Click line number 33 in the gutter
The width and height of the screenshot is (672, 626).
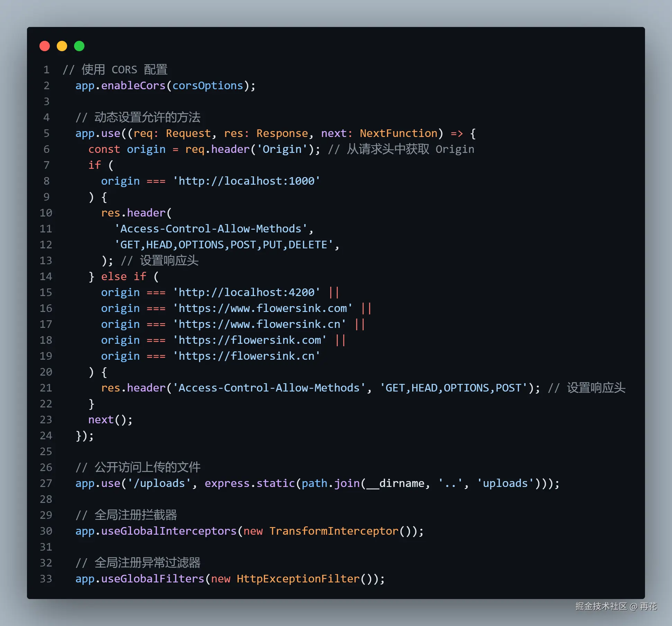pyautogui.click(x=46, y=579)
